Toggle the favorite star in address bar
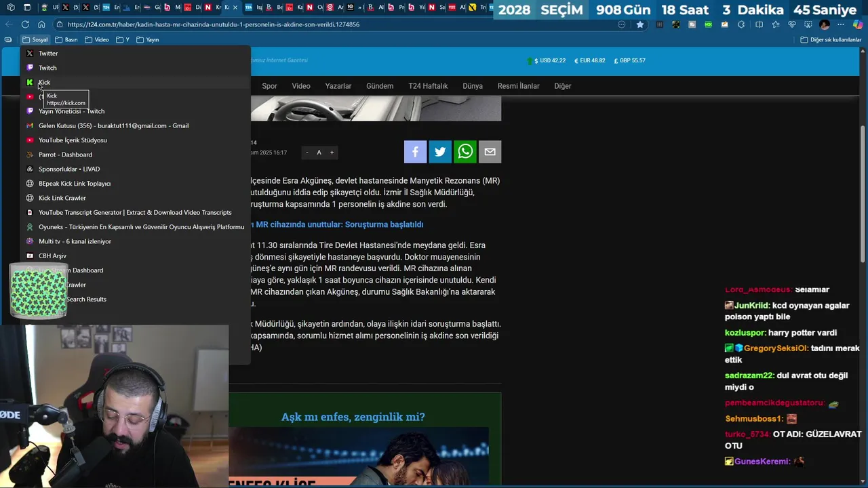The width and height of the screenshot is (868, 488). pyautogui.click(x=639, y=24)
